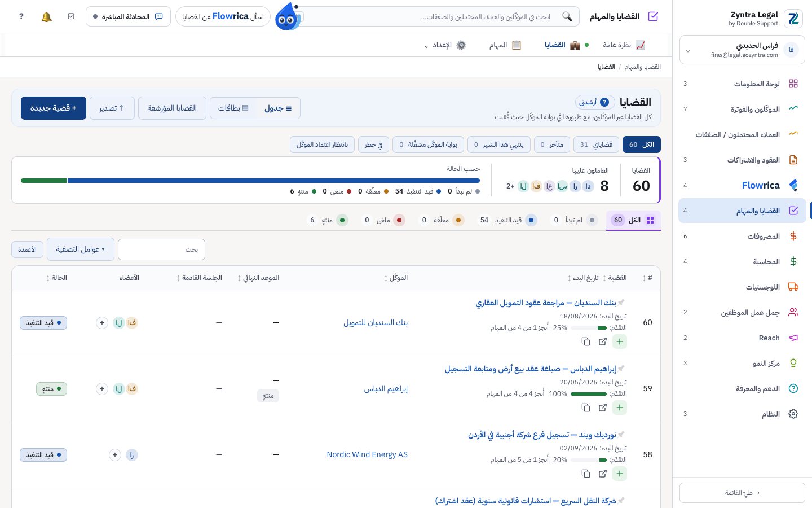Select منتهٍ 6 status tab
This screenshot has height=508, width=812.
(x=328, y=220)
